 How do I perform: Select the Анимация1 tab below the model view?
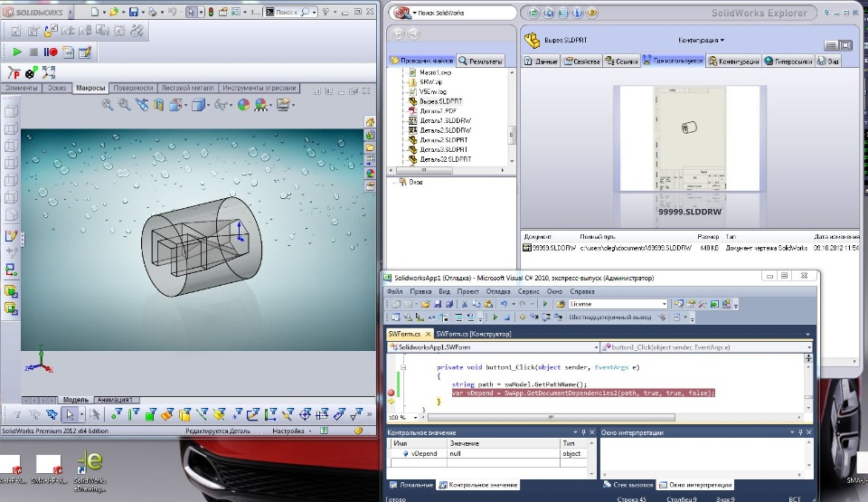(x=115, y=400)
